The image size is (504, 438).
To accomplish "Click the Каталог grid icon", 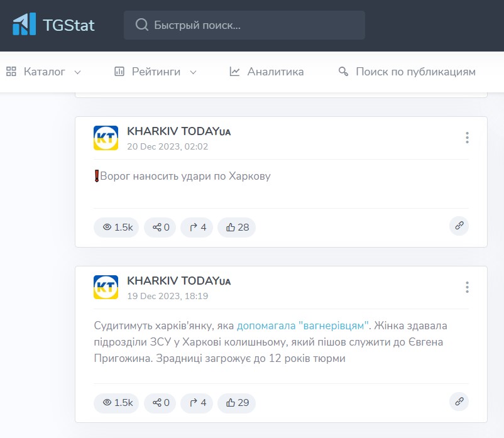I will click(x=11, y=72).
